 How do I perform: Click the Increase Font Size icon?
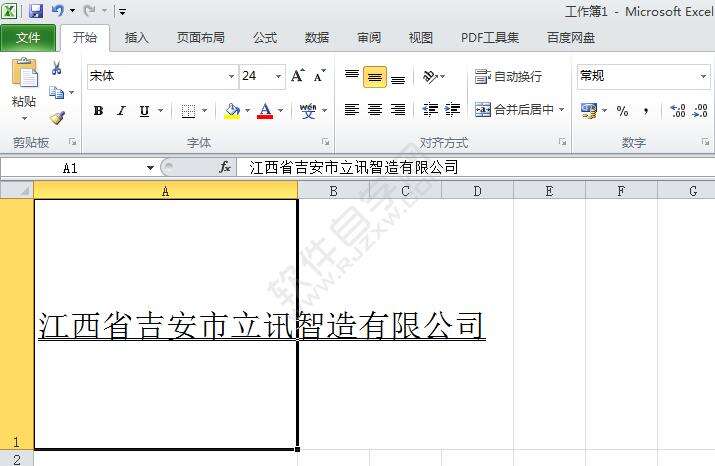[298, 76]
